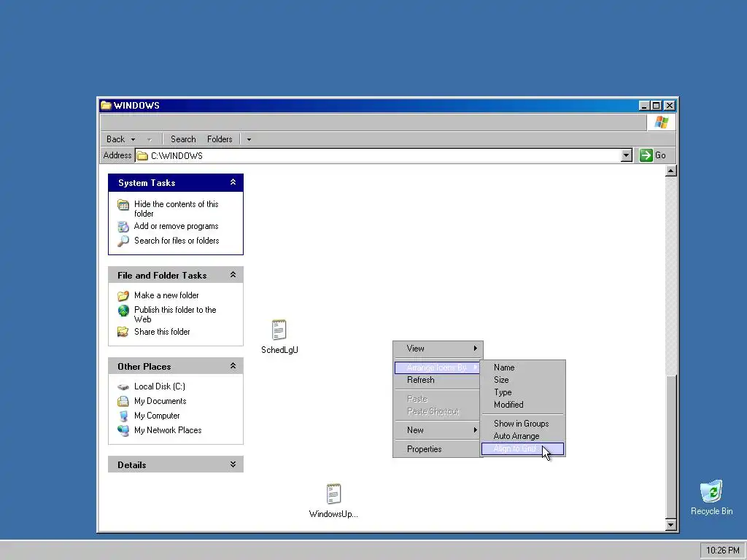
Task: Click the scrollbar up arrow
Action: tap(671, 171)
